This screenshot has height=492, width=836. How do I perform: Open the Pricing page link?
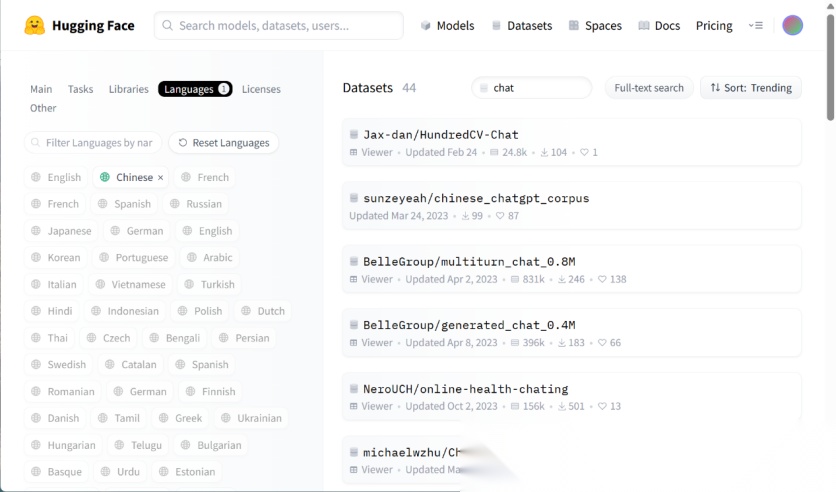[x=714, y=26]
